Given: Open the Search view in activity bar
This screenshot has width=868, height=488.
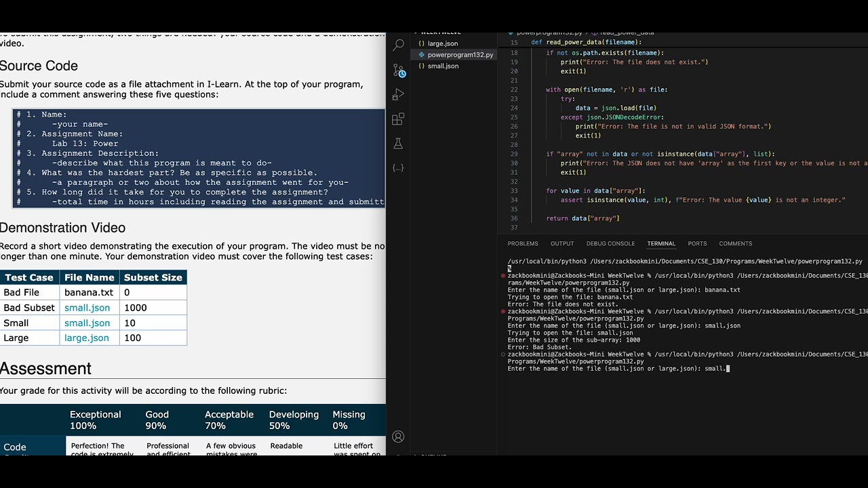Looking at the screenshot, I should (x=398, y=45).
